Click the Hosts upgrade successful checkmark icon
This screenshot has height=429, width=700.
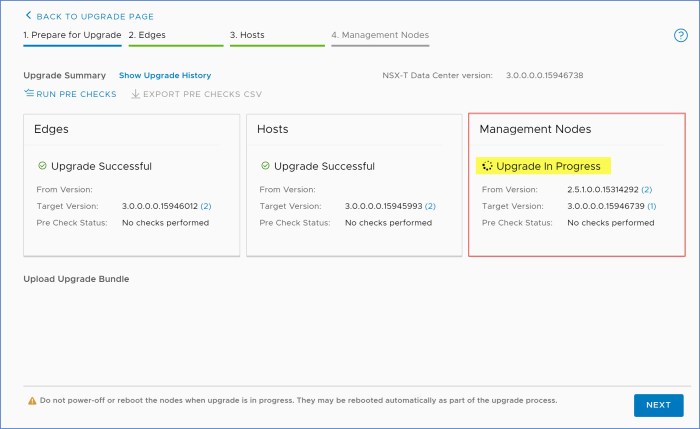click(265, 166)
